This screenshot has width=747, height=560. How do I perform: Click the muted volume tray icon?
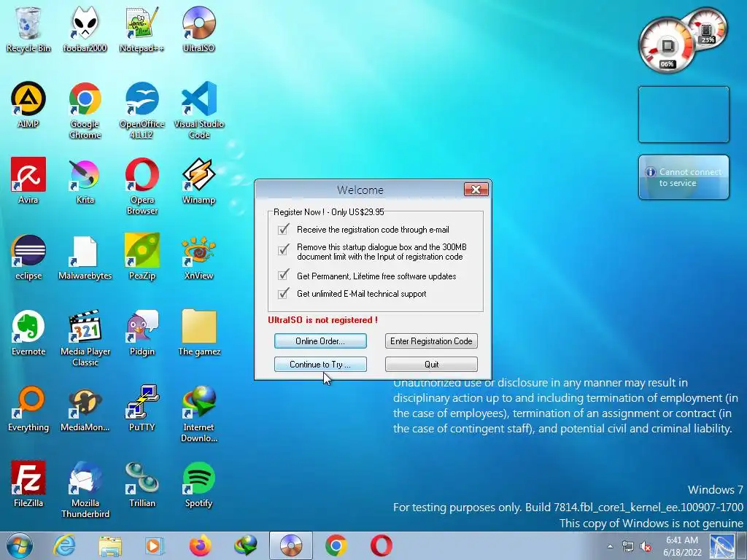click(x=646, y=546)
